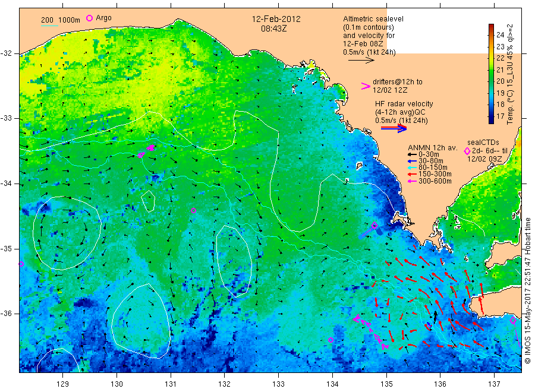Click the colour bar tick label '20'
This screenshot has width=535, height=392.
[x=500, y=81]
